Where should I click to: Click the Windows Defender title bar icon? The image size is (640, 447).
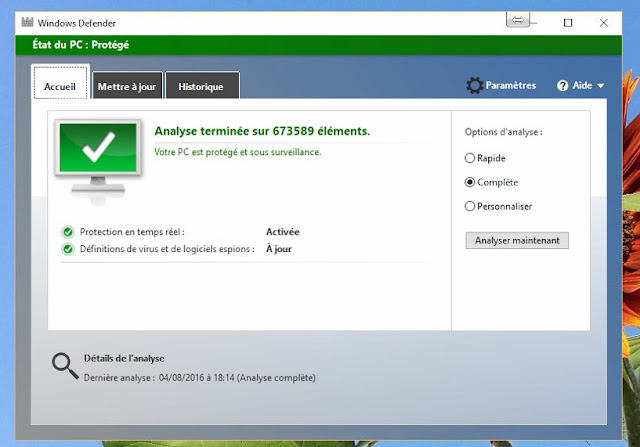pos(27,22)
